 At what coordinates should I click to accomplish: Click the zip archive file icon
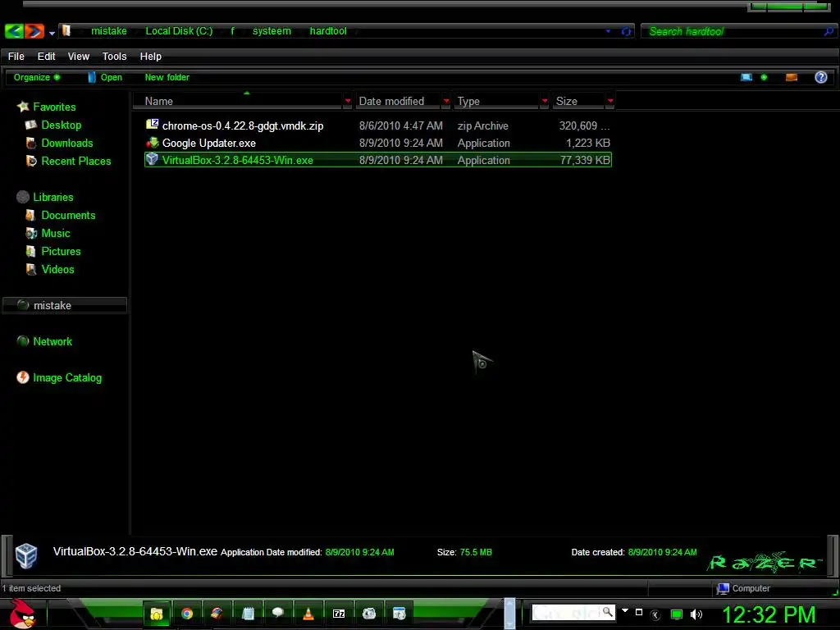coord(152,125)
